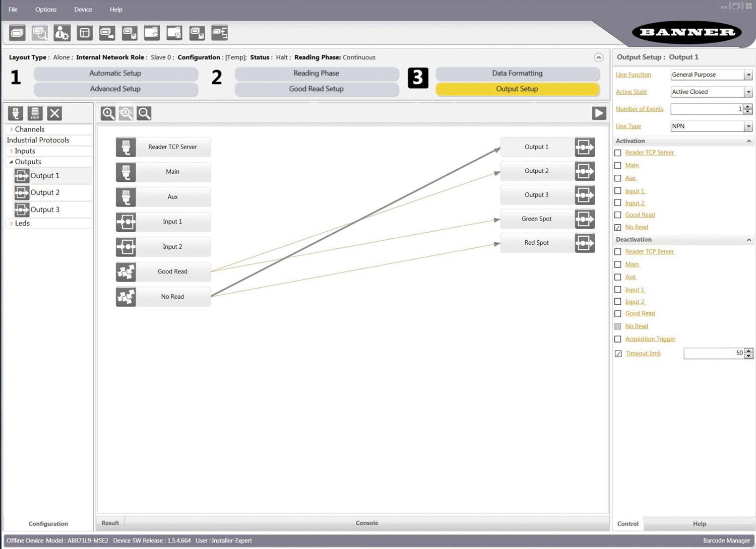Screen dimensions: 756x549
Task: Click the play arrow above the canvas
Action: point(598,113)
